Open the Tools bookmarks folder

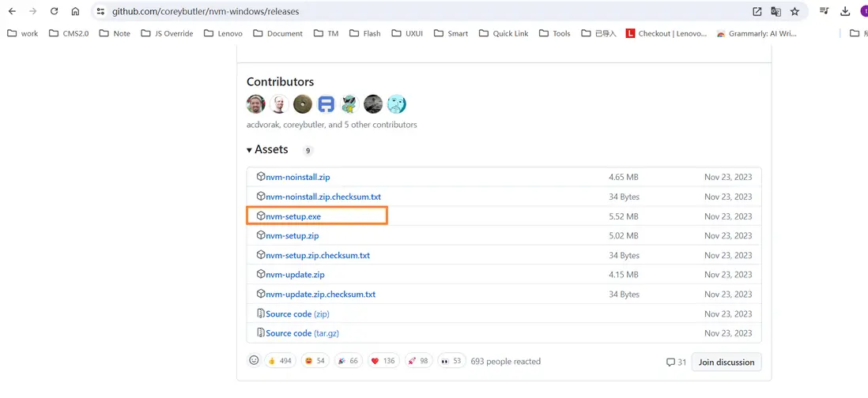pos(554,33)
